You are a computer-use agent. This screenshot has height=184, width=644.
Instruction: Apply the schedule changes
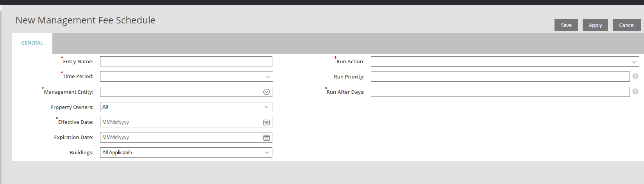click(595, 25)
